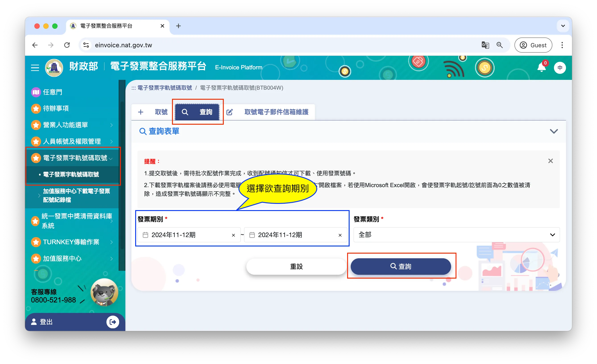The height and width of the screenshot is (364, 597).
Task: Expand 營業人功能選單 sidebar item
Action: tap(112, 125)
